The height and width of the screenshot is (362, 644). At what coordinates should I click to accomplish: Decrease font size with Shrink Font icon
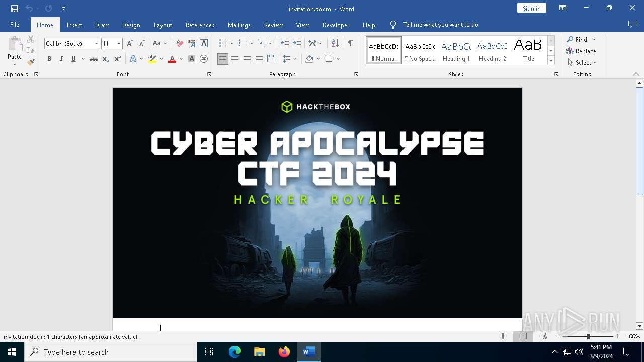142,43
